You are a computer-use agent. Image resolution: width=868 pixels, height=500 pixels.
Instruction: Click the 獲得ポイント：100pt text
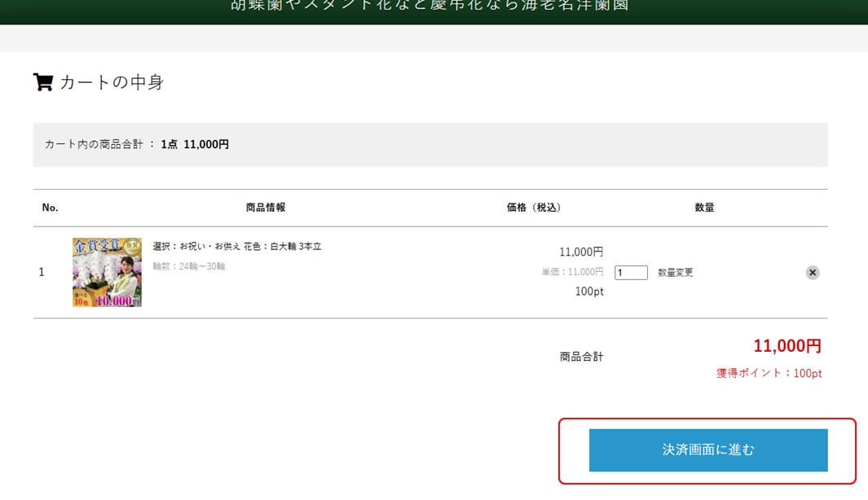coord(769,373)
